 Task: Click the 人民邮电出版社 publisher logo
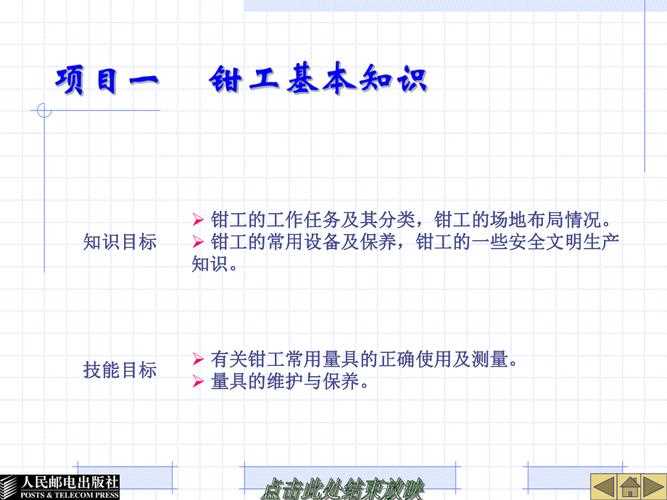coord(60,487)
